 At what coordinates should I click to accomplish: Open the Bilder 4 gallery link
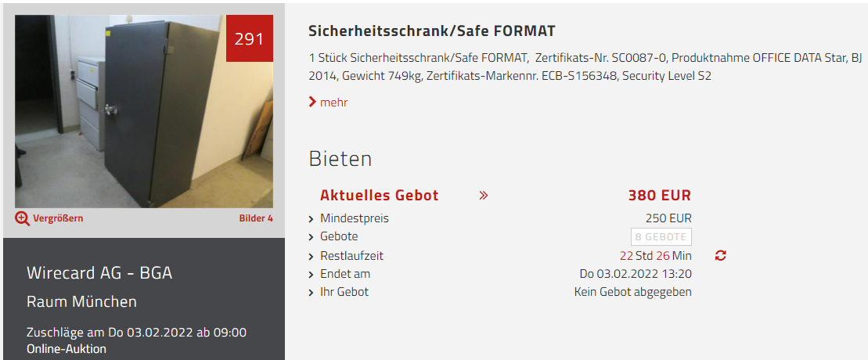256,218
